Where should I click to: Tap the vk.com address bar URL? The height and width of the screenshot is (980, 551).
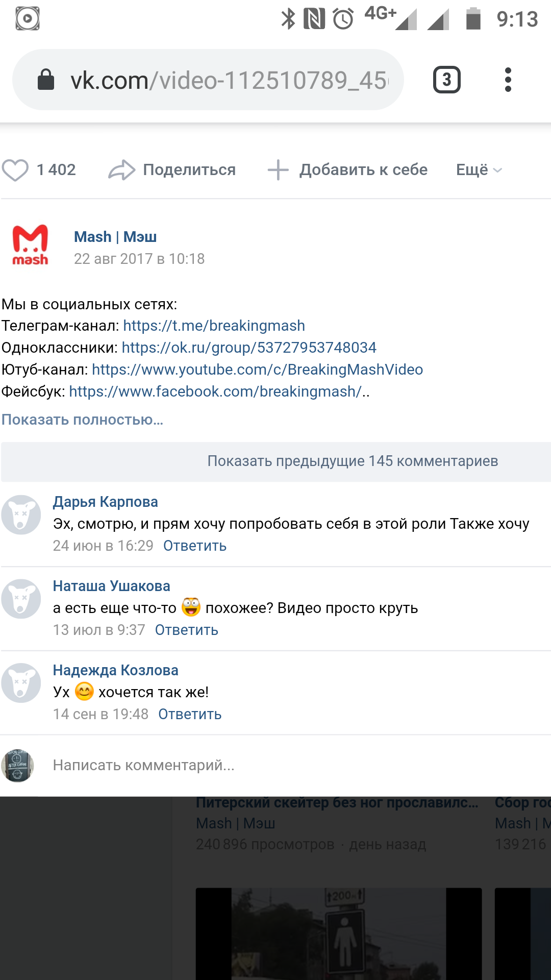click(230, 80)
